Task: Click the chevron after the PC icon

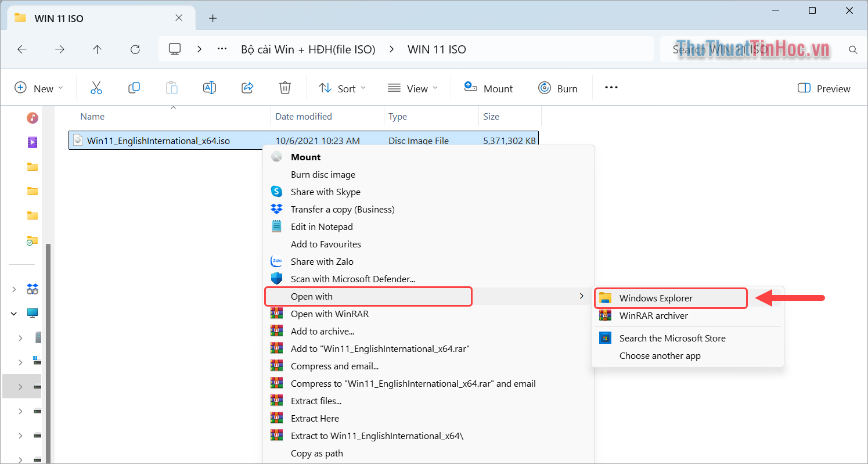Action: [x=199, y=49]
